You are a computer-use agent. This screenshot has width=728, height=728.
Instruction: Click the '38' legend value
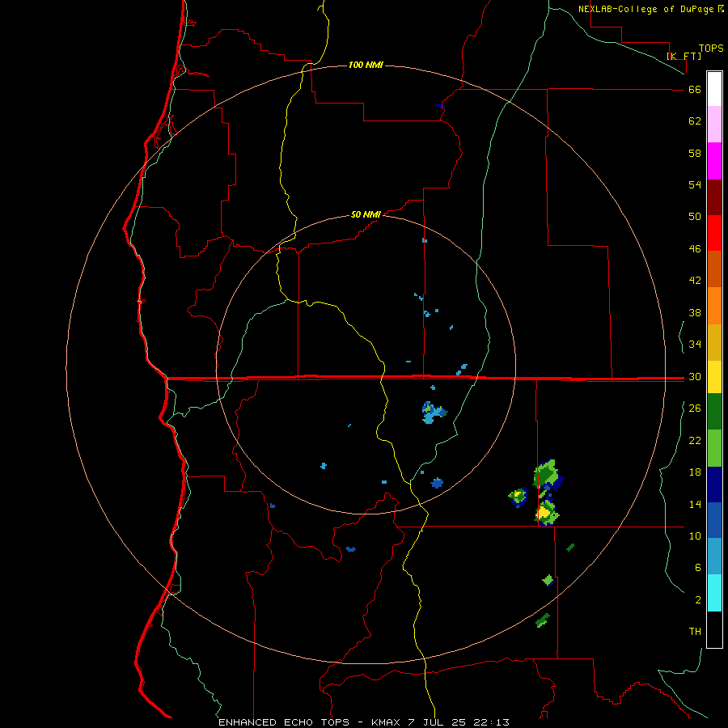[695, 312]
